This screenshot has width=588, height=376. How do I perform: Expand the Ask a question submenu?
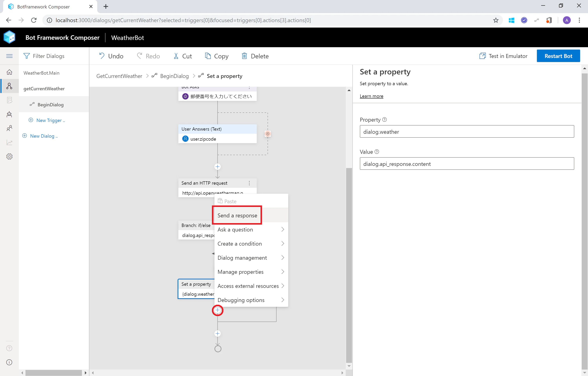coord(251,230)
